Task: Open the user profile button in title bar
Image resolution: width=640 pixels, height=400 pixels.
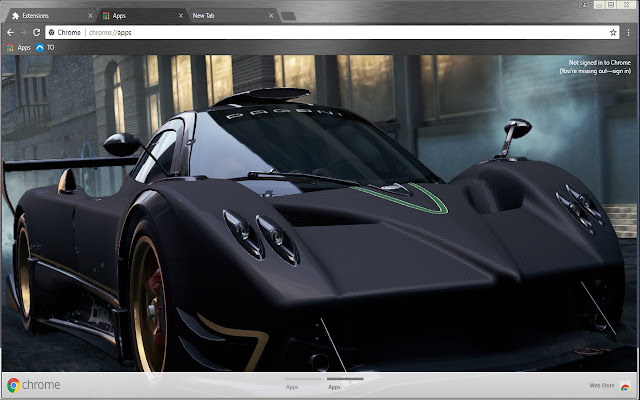Action: click(x=584, y=4)
